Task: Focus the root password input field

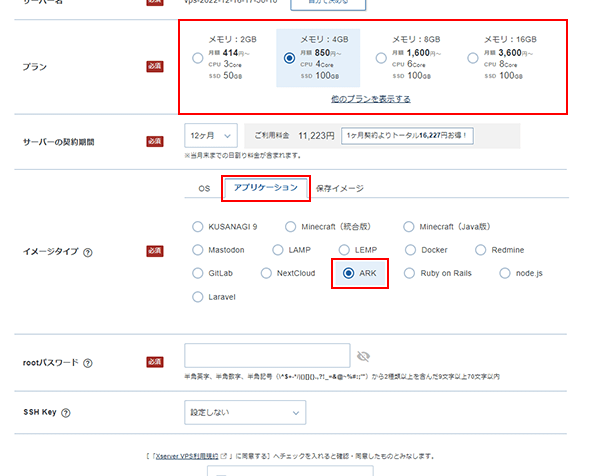Action: click(267, 355)
